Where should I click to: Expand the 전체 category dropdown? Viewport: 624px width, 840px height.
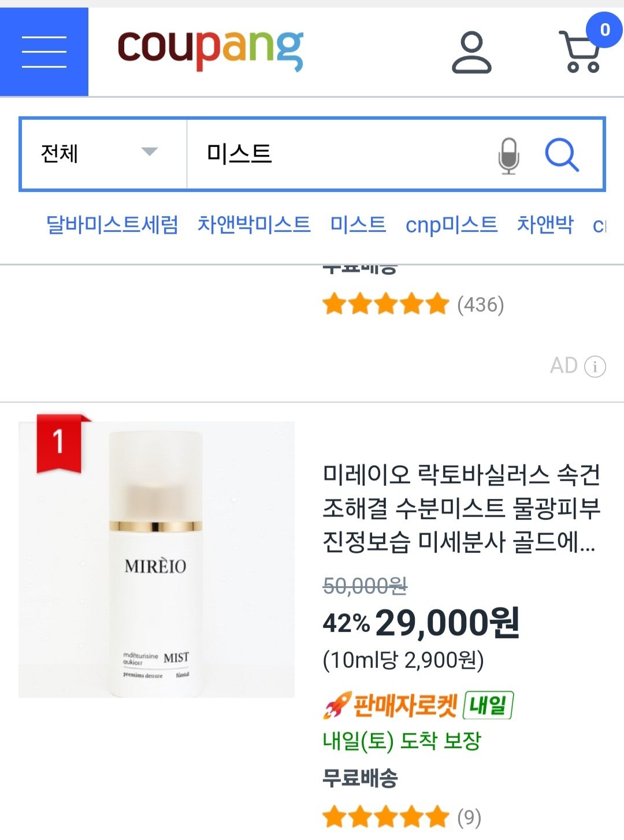click(x=103, y=154)
